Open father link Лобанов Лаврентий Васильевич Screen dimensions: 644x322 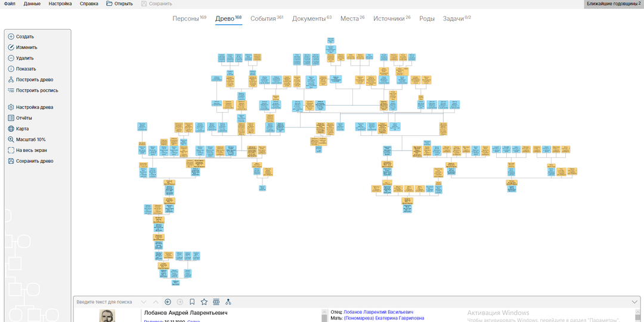(x=378, y=312)
